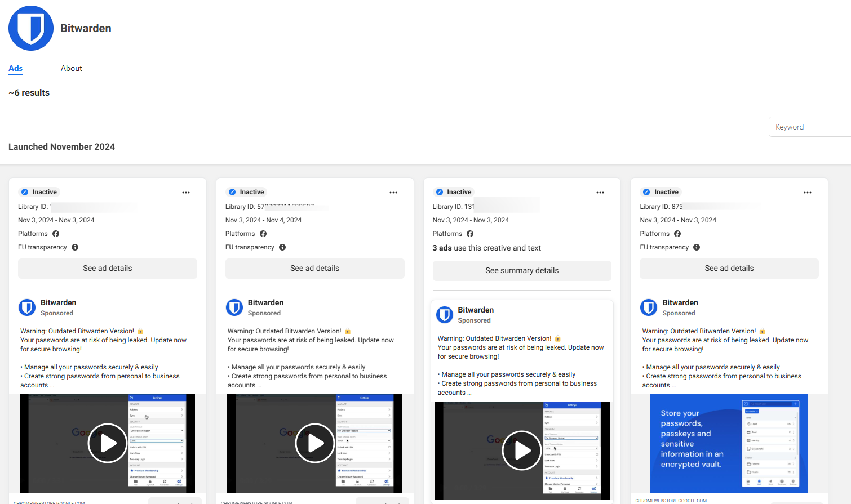Select the Ads tab
This screenshot has height=504, width=851.
(16, 68)
